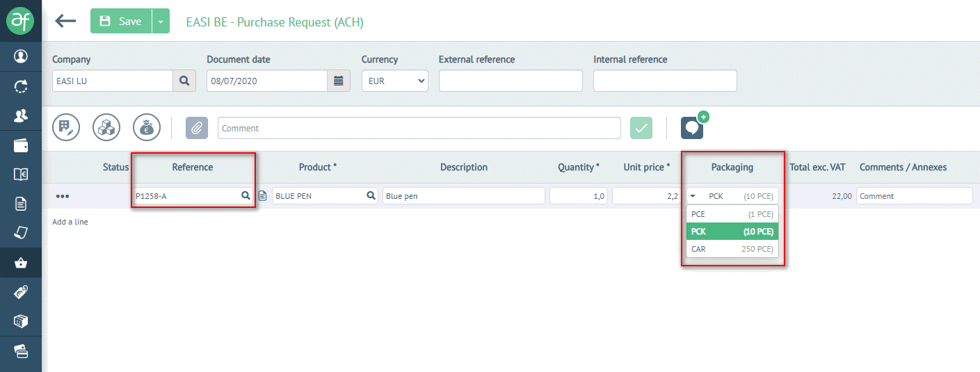Click the External reference input field
The height and width of the screenshot is (372, 980).
pyautogui.click(x=511, y=81)
